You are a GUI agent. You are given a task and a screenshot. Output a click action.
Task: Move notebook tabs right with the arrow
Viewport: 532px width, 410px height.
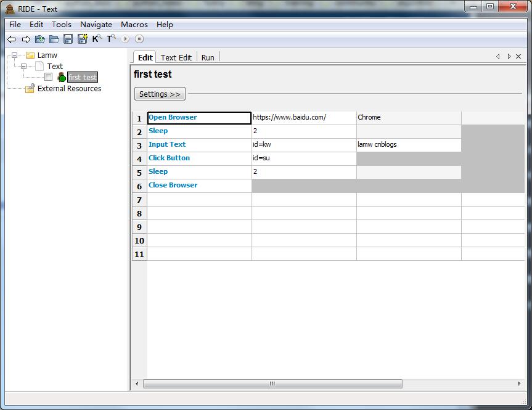pyautogui.click(x=509, y=56)
